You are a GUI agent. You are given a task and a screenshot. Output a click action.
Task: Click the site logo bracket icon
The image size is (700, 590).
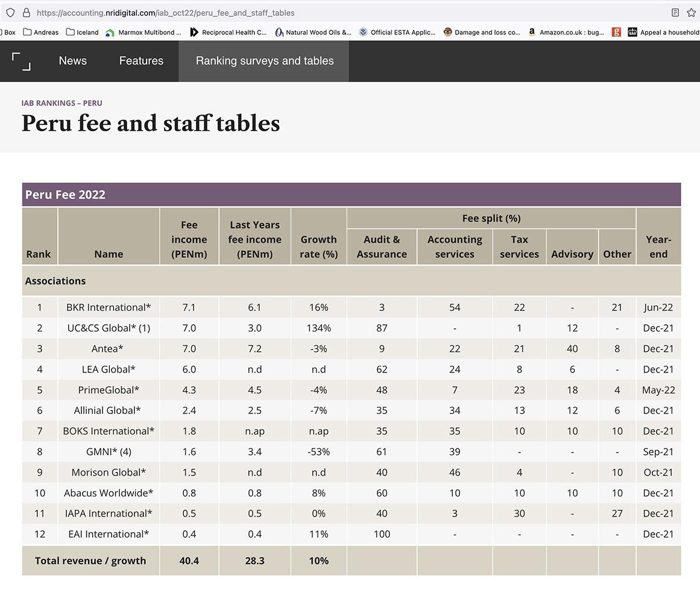[21, 61]
